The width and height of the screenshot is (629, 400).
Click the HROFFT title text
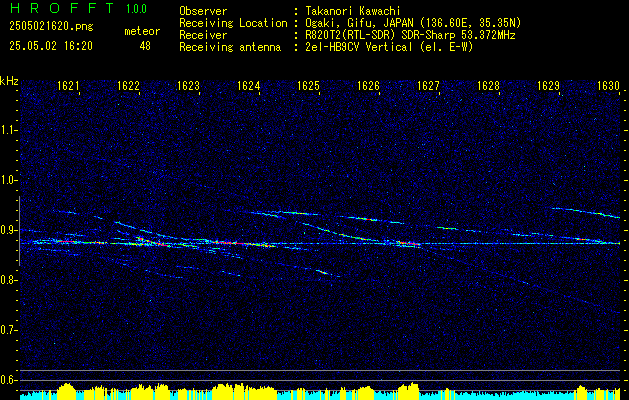61,8
